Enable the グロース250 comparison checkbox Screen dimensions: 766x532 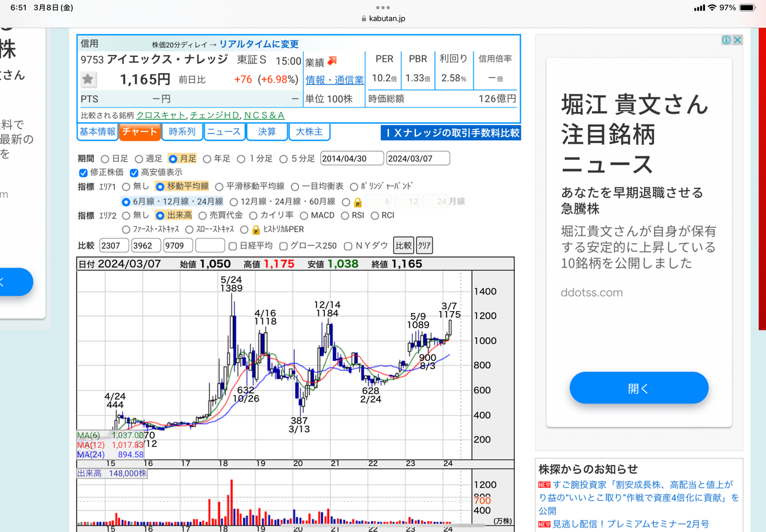pyautogui.click(x=284, y=246)
